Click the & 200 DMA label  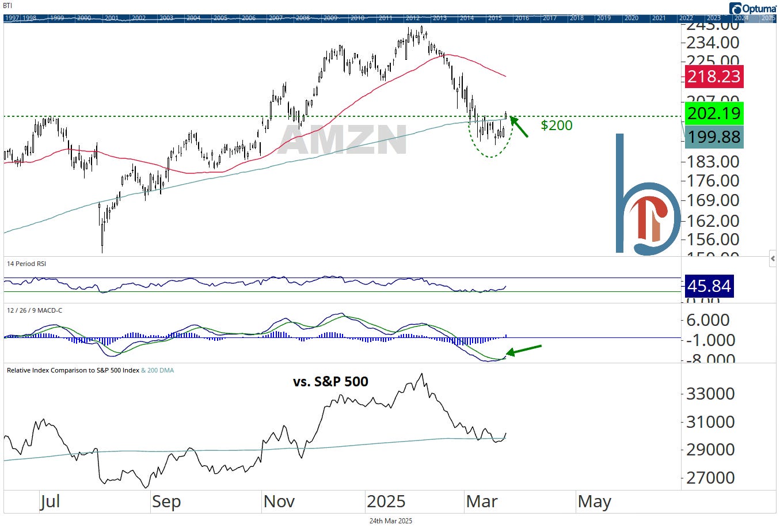pos(158,370)
